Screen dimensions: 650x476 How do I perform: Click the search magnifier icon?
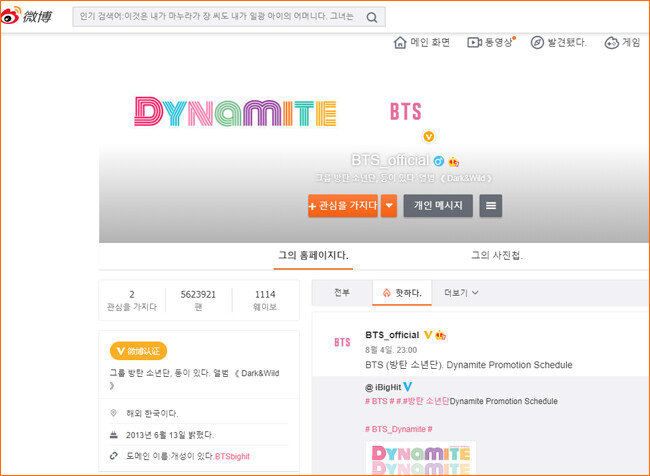(372, 17)
